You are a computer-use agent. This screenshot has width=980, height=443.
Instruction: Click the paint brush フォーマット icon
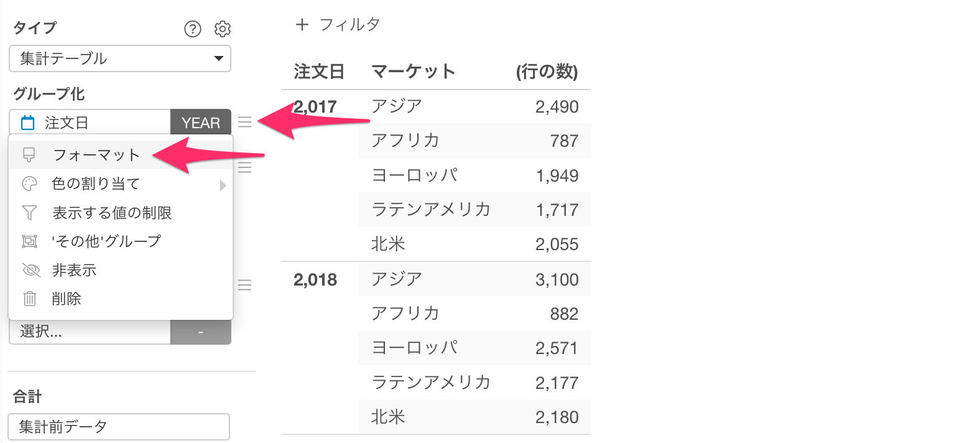coord(29,155)
